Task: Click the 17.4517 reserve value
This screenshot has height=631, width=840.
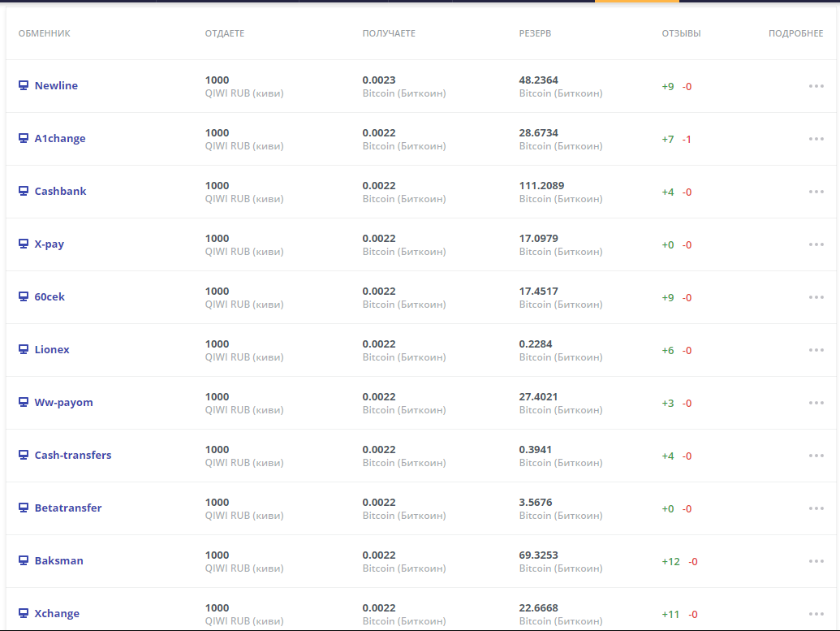Action: pyautogui.click(x=538, y=291)
